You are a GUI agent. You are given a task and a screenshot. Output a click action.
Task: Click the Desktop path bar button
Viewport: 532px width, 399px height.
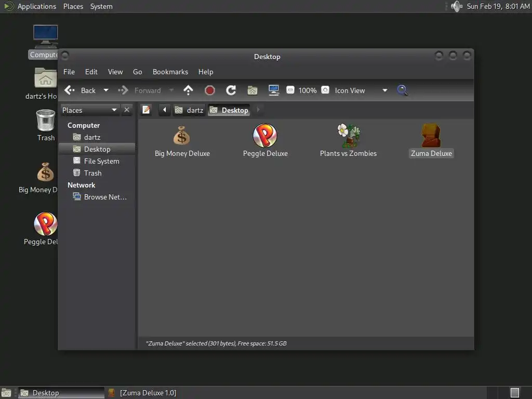(229, 110)
